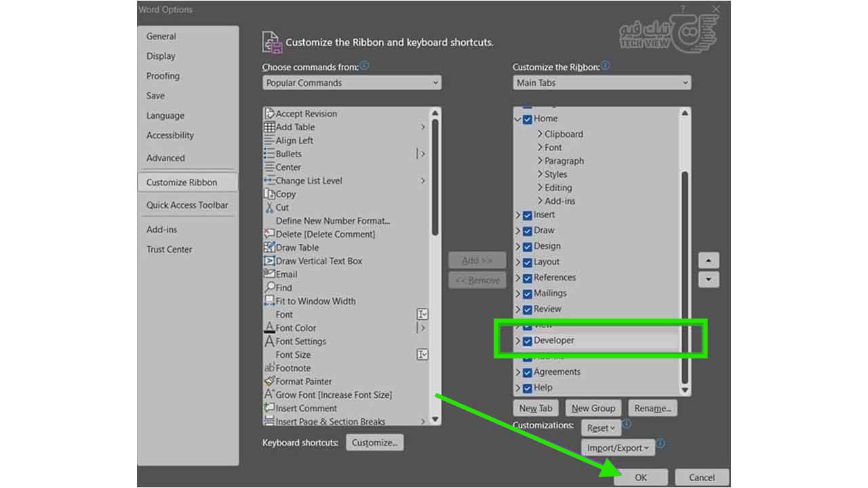The image size is (868, 488).
Task: Click the Fit to Window Width icon
Action: pyautogui.click(x=269, y=301)
